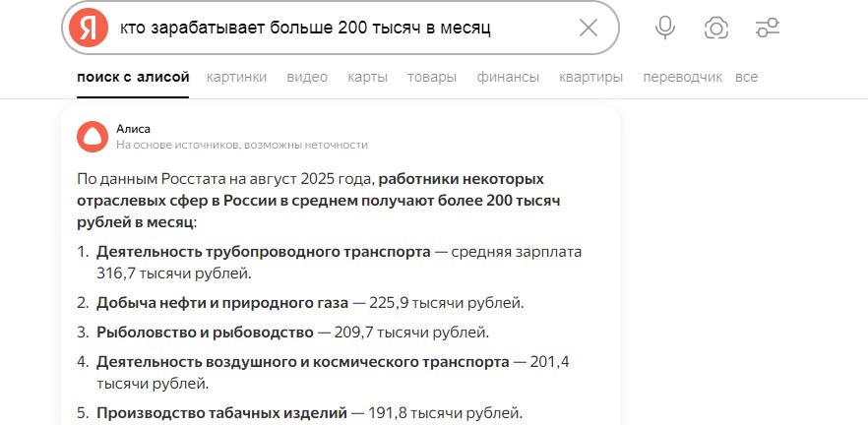
Task: Click the Yandex logo in search bar
Action: [89, 28]
